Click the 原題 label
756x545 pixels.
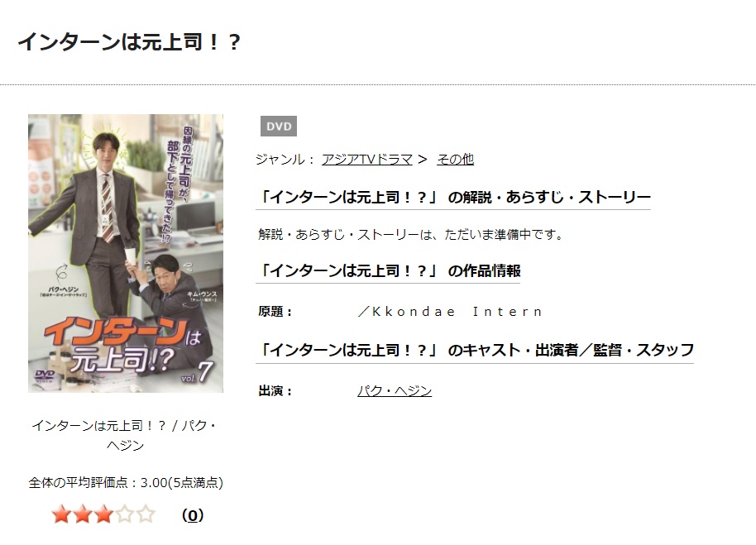tap(275, 311)
